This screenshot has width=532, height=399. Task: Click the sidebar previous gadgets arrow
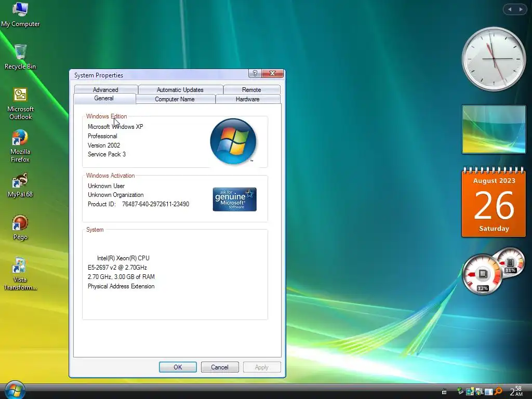coord(509,9)
